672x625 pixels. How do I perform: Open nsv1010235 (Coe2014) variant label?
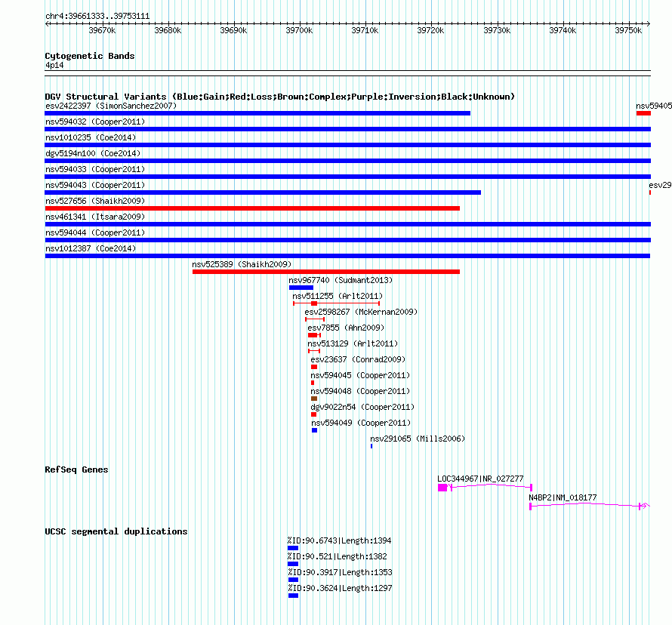pyautogui.click(x=91, y=137)
